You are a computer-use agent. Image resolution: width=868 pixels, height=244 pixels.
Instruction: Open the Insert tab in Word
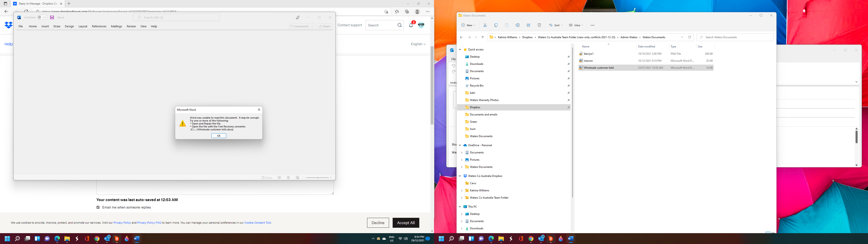[45, 26]
